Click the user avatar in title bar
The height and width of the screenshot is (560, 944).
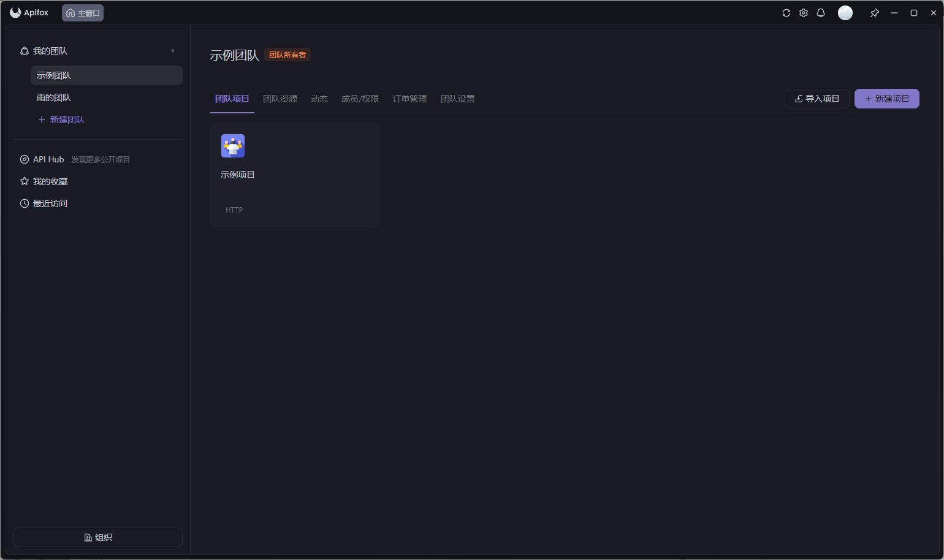point(845,12)
